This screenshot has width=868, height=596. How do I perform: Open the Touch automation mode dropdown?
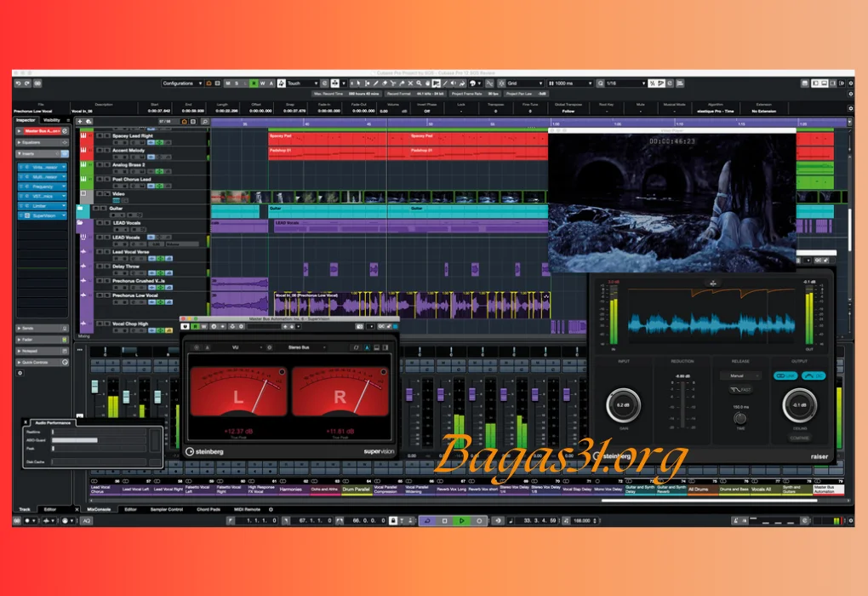point(302,83)
